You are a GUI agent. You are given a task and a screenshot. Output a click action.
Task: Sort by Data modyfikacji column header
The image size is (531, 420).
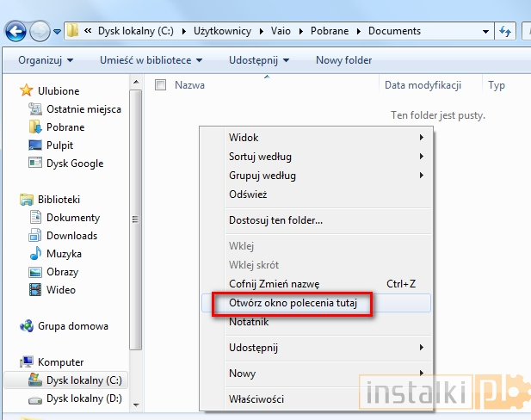click(x=423, y=85)
